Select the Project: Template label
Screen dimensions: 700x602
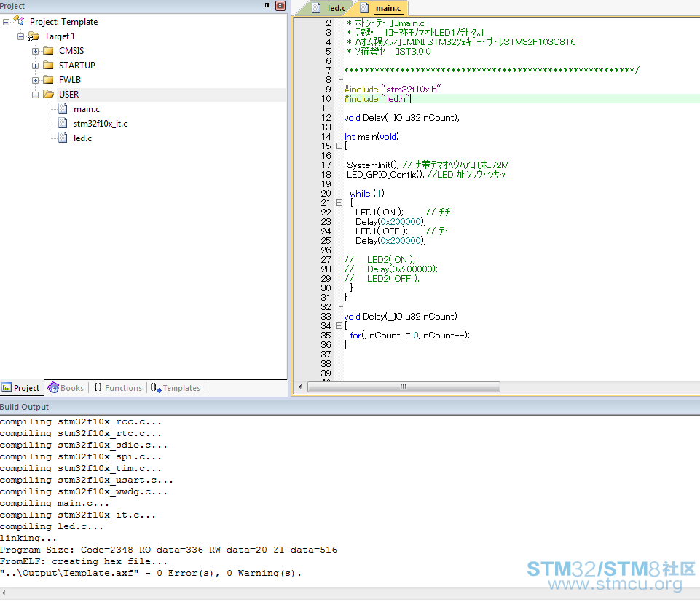(x=64, y=22)
